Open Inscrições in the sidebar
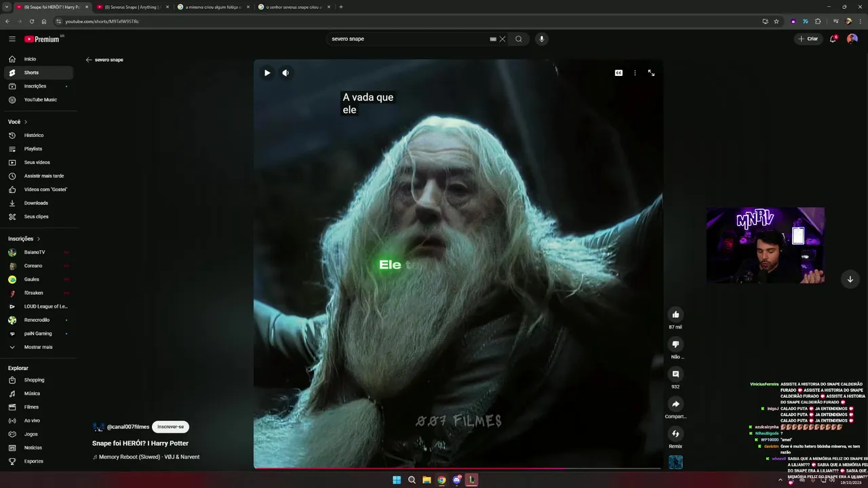This screenshot has width=868, height=488. point(38,86)
